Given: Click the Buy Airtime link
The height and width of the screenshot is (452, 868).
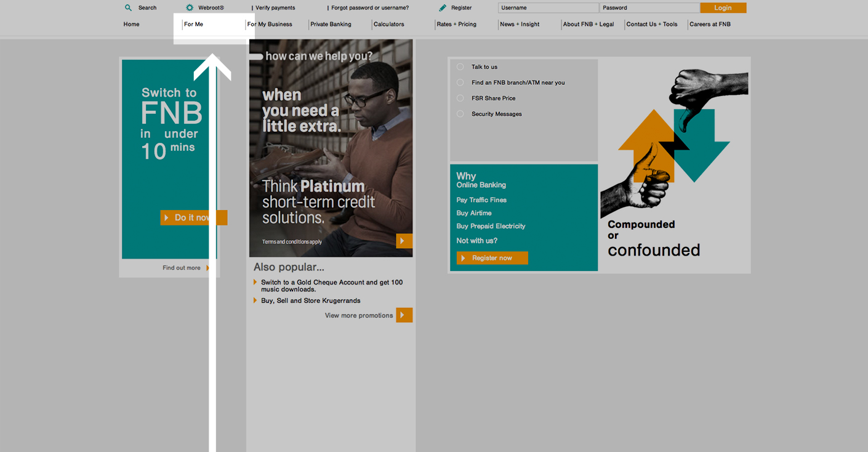Looking at the screenshot, I should (474, 213).
